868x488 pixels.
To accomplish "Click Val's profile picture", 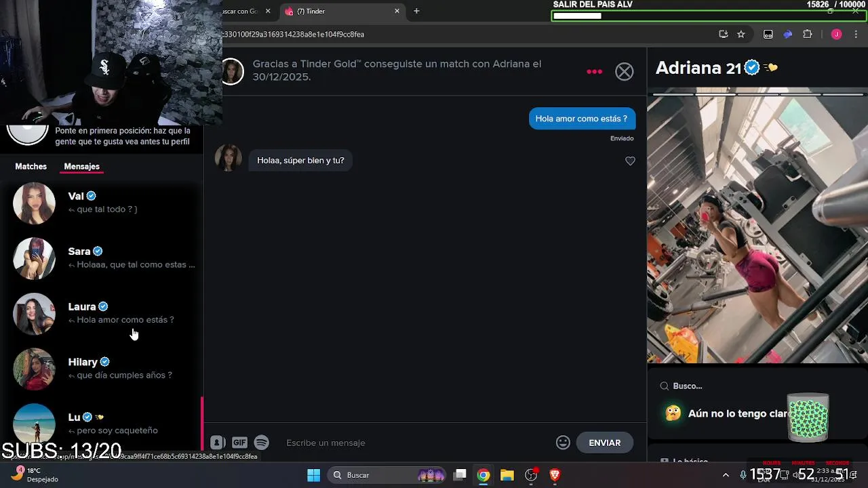I will [34, 203].
